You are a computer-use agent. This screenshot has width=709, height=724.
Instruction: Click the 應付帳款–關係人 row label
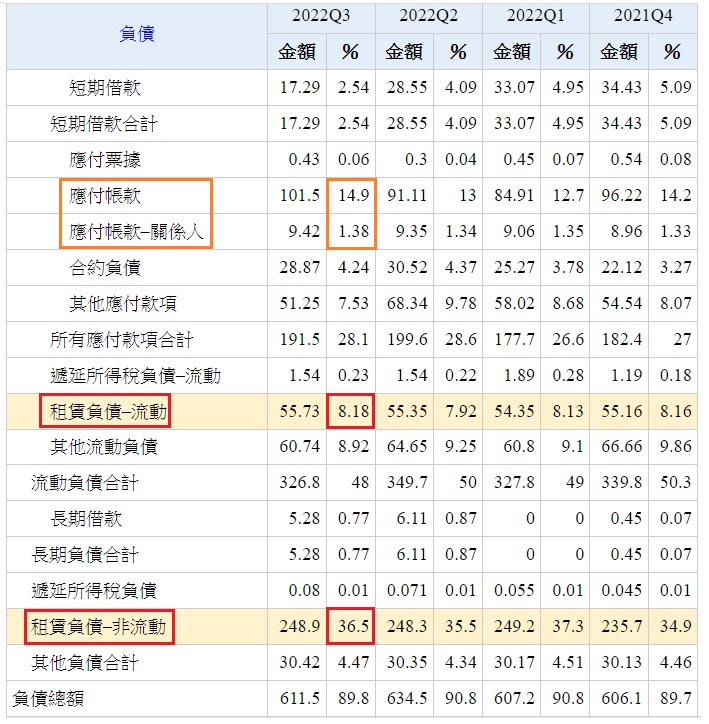(137, 232)
